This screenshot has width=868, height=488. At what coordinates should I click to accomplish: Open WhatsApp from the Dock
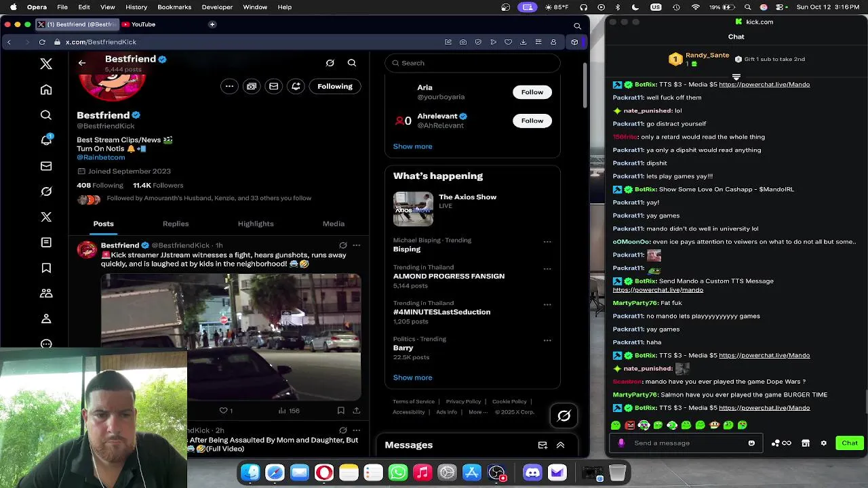pyautogui.click(x=398, y=472)
